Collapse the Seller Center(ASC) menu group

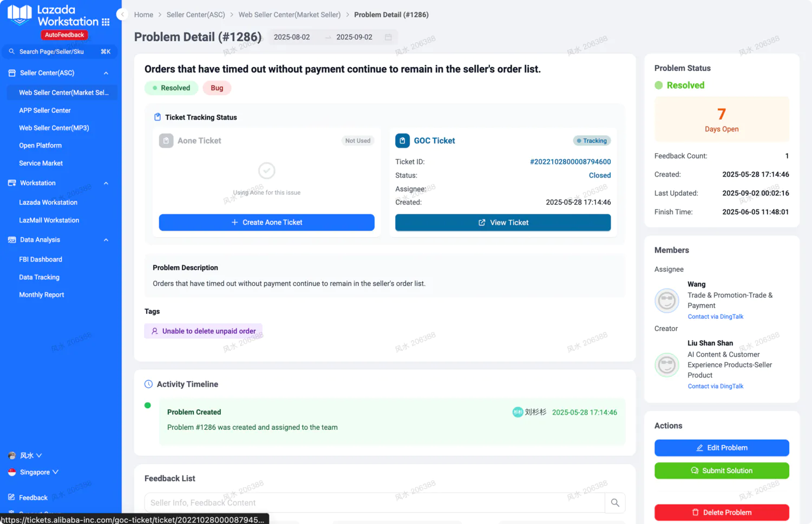point(106,73)
